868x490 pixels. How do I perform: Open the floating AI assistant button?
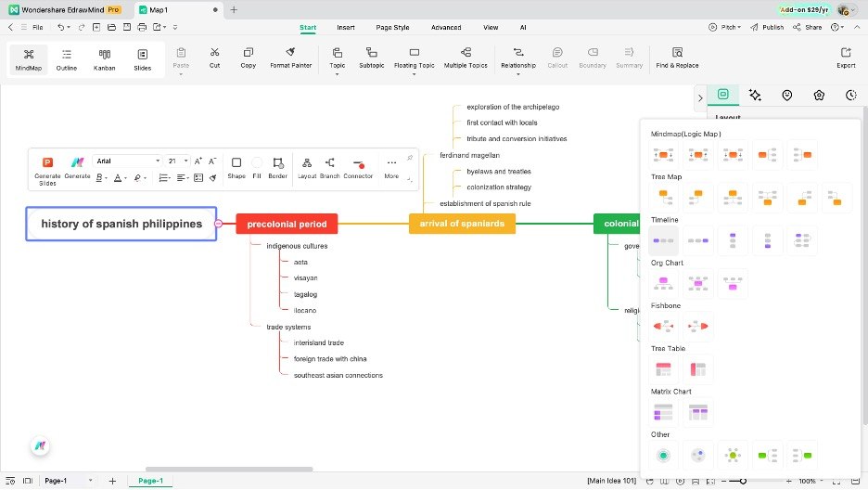(40, 445)
